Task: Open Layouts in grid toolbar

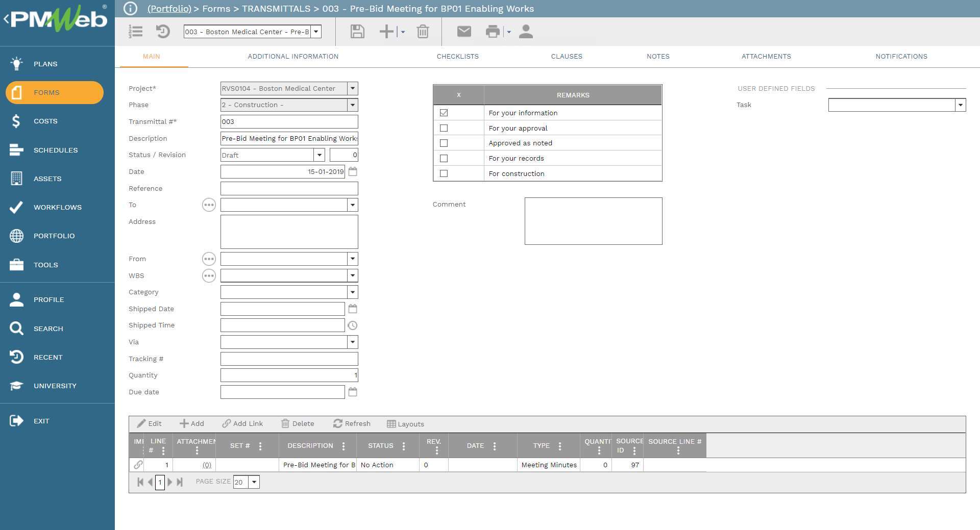Action: (x=405, y=424)
